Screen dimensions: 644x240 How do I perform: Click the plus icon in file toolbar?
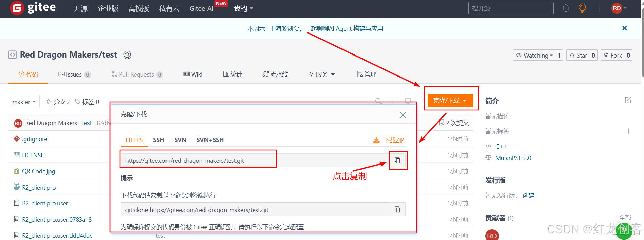pyautogui.click(x=393, y=101)
